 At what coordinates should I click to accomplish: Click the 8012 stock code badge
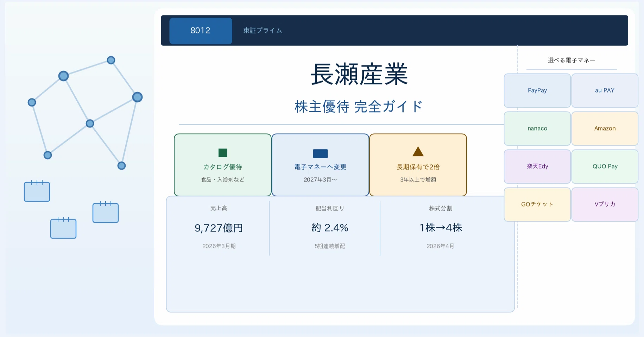(201, 31)
